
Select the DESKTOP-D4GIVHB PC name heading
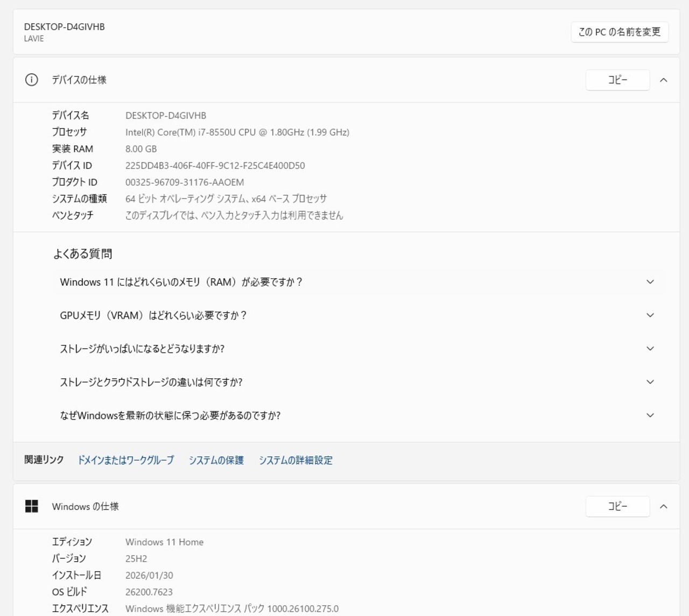pos(65,27)
